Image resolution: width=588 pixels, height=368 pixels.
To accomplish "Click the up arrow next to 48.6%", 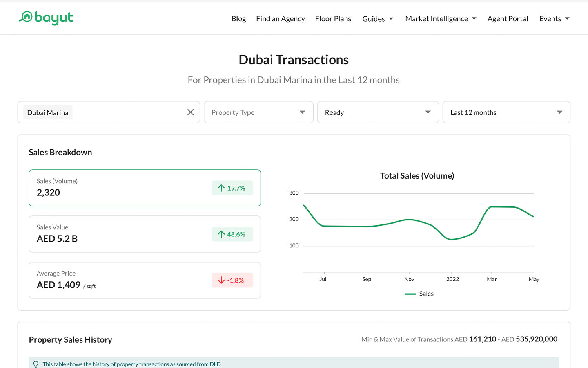I will 221,234.
